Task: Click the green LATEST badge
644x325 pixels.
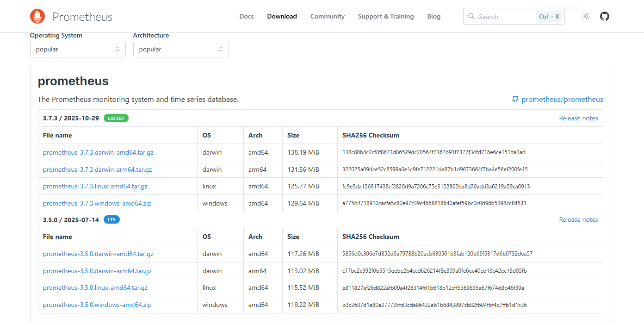Action: (x=116, y=118)
